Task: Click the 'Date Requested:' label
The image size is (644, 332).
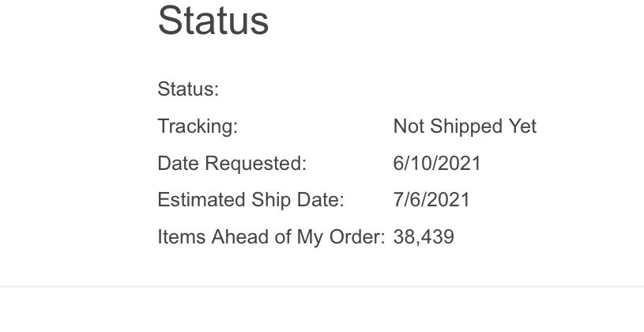Action: click(x=232, y=163)
